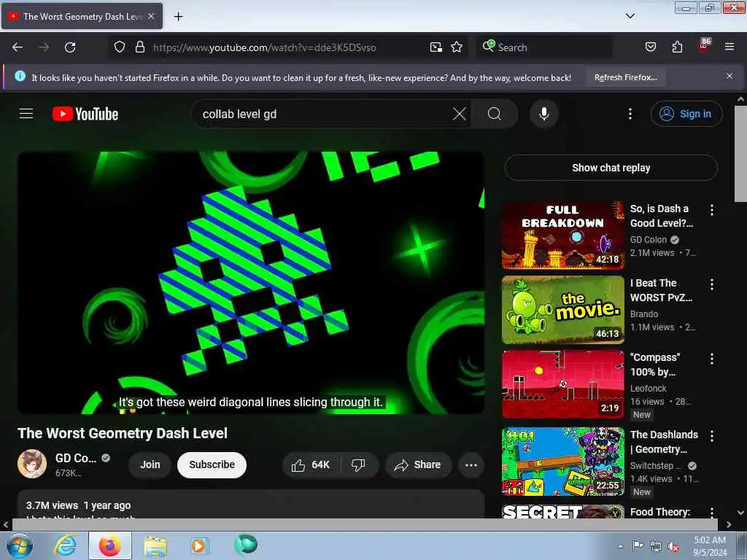Reload the current YouTube page
The image size is (747, 560).
(x=70, y=47)
